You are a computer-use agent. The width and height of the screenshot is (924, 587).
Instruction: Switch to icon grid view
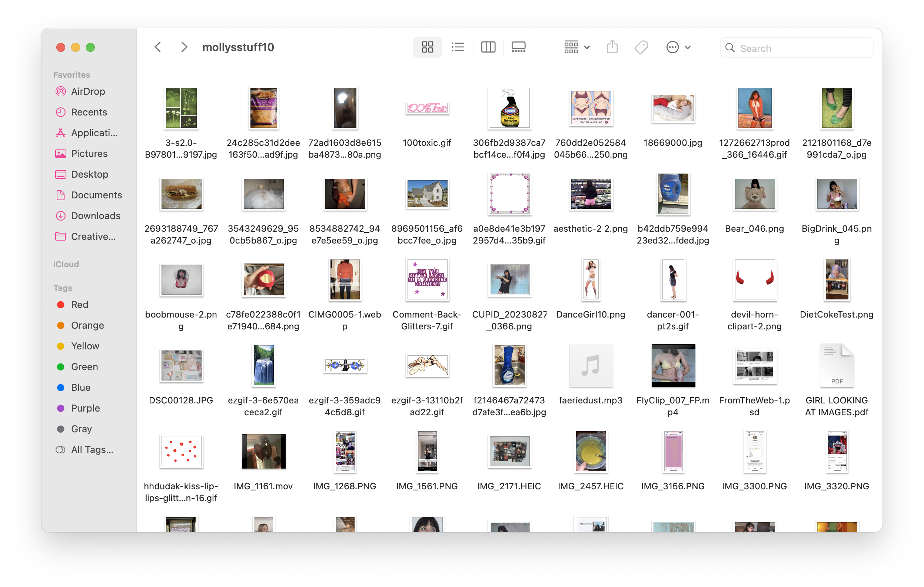click(427, 47)
